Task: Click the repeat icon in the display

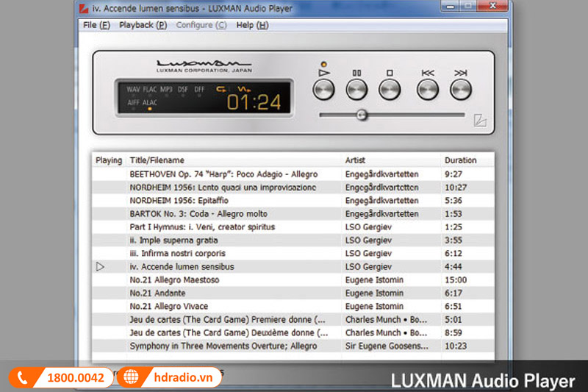Action: 221,90
